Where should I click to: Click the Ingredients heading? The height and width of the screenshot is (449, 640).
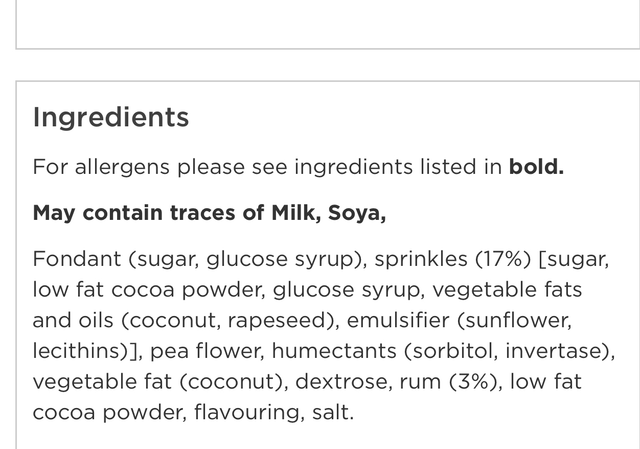111,117
